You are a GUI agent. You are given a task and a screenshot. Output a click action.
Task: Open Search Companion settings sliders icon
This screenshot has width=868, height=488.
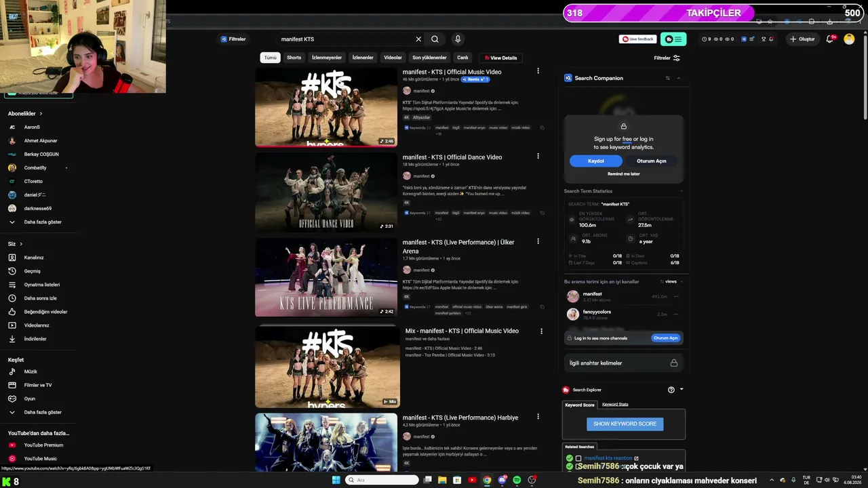tap(668, 78)
